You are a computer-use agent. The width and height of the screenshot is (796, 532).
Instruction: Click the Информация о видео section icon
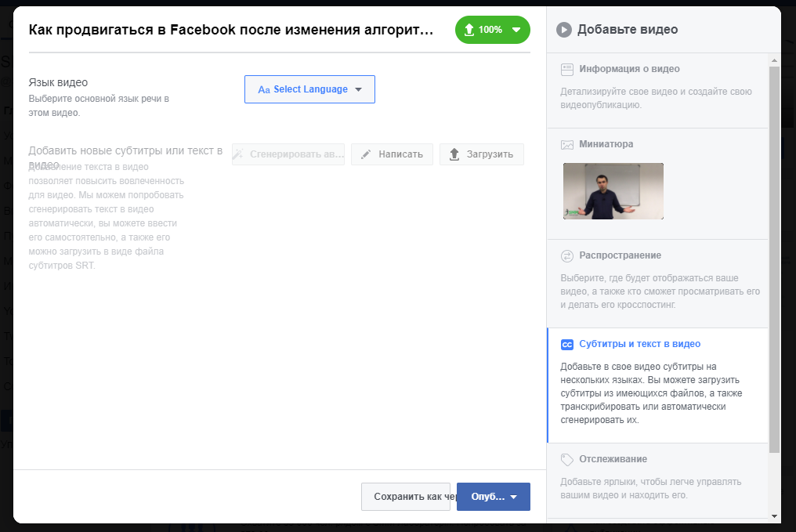click(567, 70)
